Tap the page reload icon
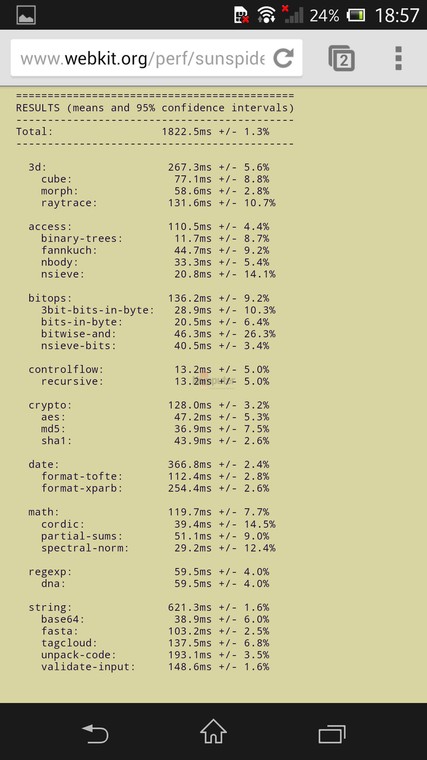427x760 pixels. pos(283,58)
